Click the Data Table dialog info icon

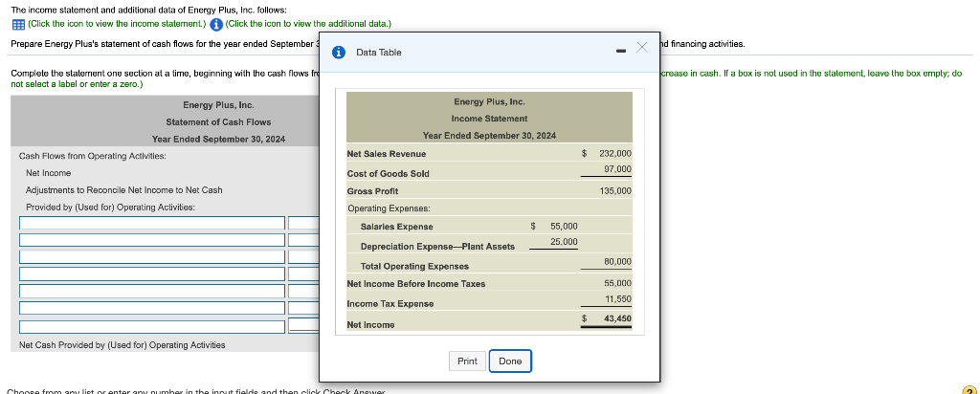pos(338,53)
